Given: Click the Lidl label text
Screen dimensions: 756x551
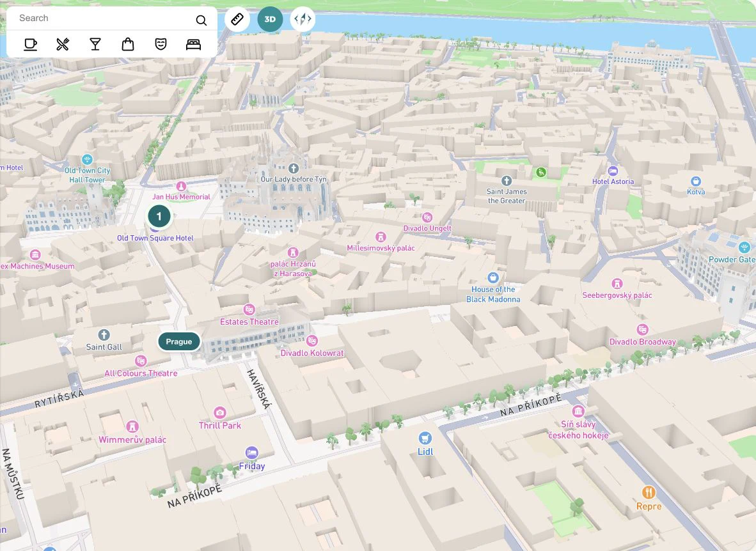Looking at the screenshot, I should tap(425, 452).
